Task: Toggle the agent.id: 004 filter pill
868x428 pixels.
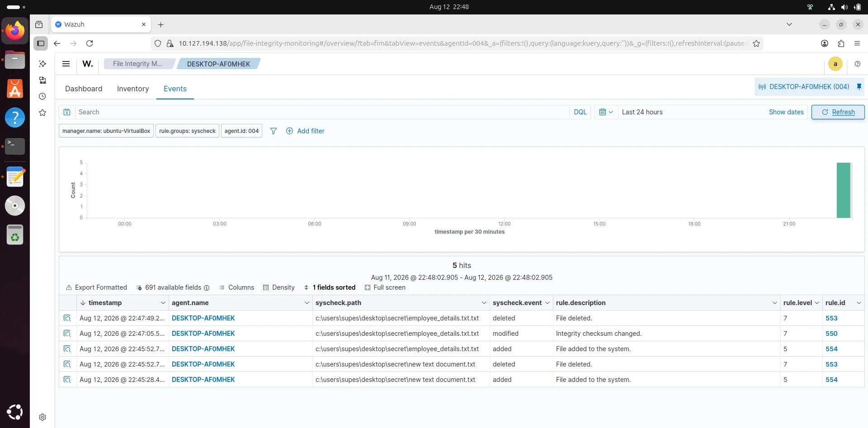Action: [241, 131]
